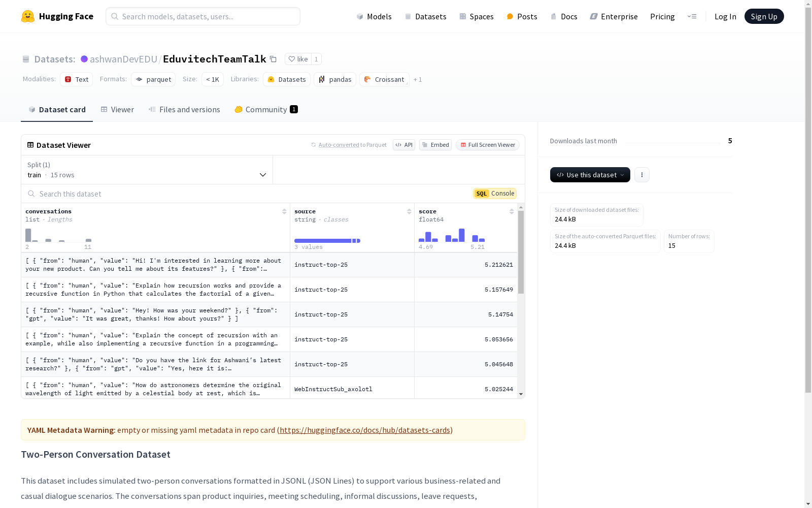
Task: Click the EduvitechTeamTalk dataset title
Action: (x=215, y=59)
